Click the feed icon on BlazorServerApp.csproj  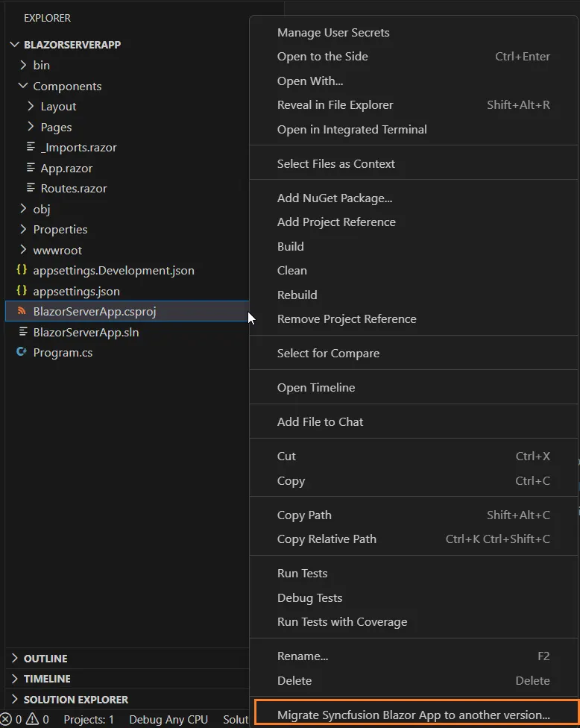pos(22,311)
